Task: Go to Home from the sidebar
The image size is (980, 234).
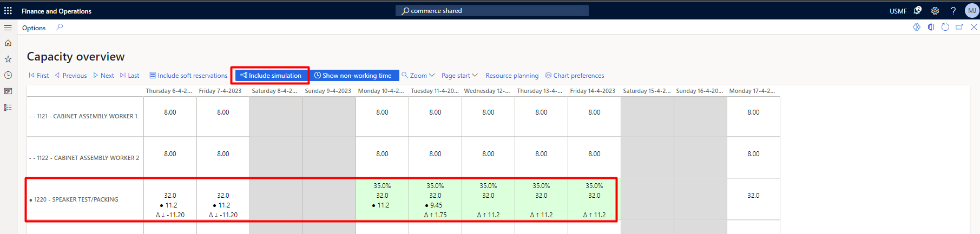Action: pyautogui.click(x=8, y=43)
